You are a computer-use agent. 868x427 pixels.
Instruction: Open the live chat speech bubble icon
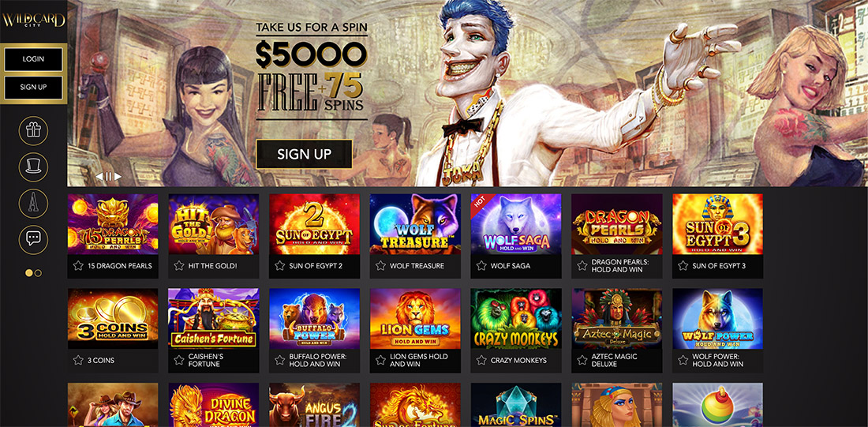[x=33, y=239]
